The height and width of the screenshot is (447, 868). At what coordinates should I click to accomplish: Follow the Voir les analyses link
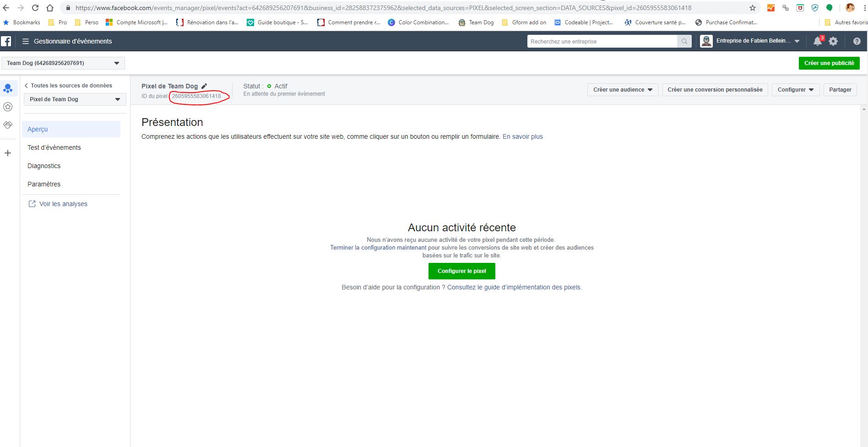click(63, 204)
